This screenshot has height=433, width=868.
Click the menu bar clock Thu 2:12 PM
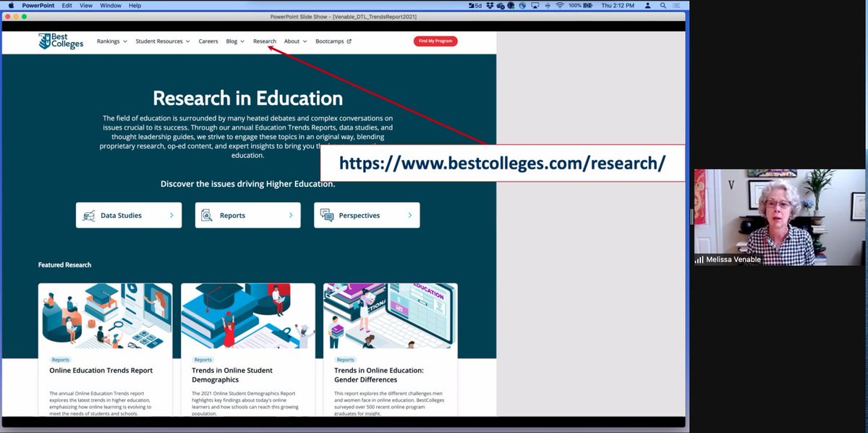pos(617,5)
